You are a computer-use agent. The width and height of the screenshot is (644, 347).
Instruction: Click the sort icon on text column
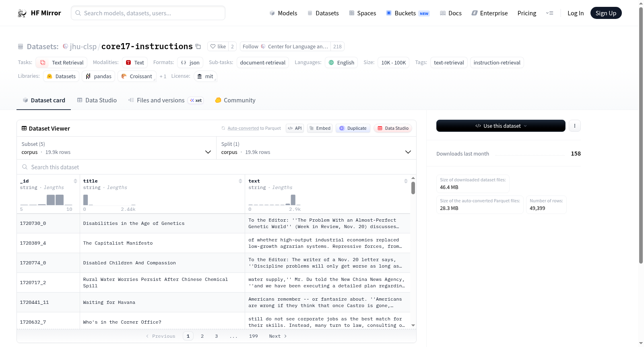[x=406, y=181]
